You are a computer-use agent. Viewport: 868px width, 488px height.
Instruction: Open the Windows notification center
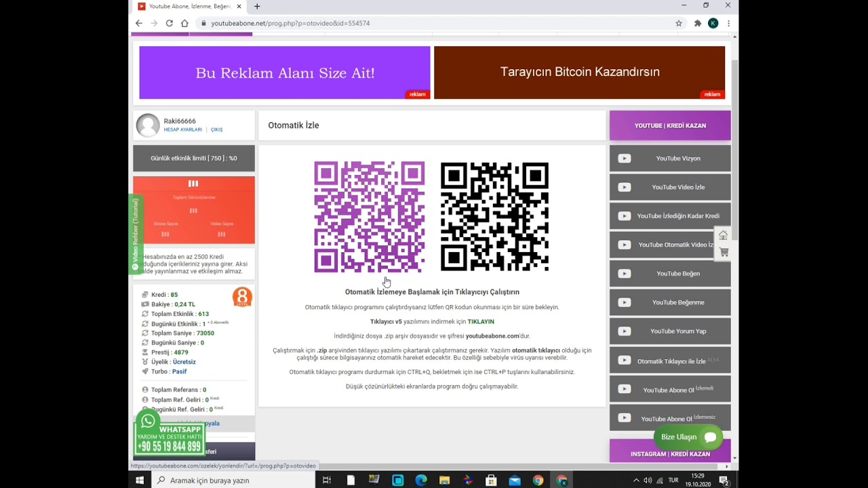[724, 480]
